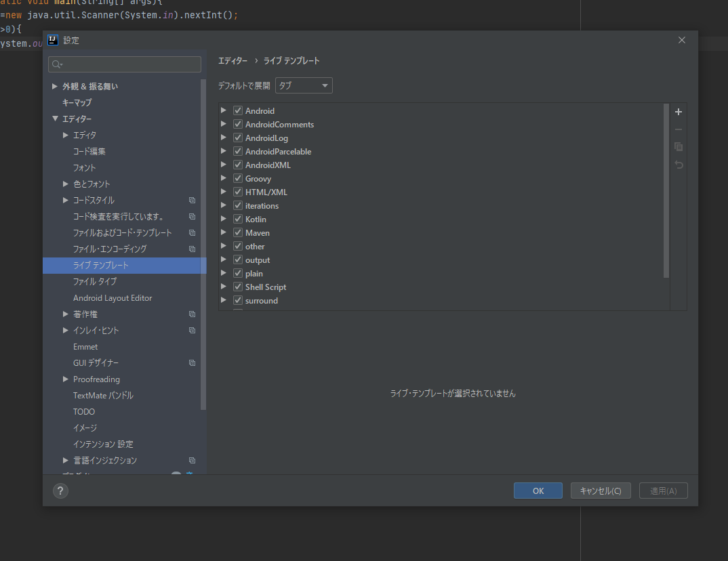Open インテンション 設定 page
This screenshot has height=561, width=728.
pyautogui.click(x=103, y=444)
